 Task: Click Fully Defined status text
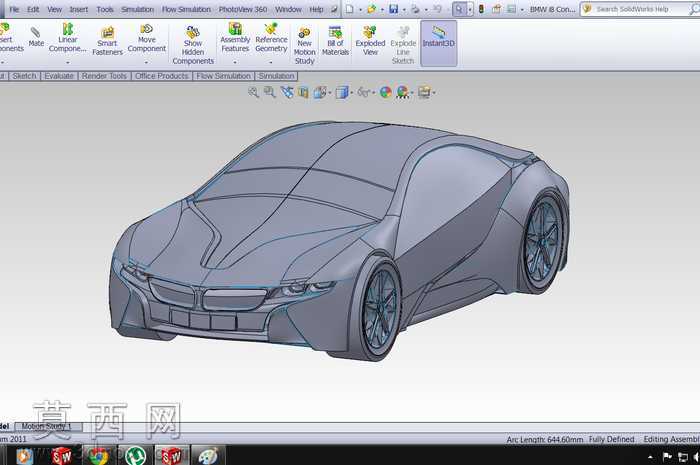611,440
